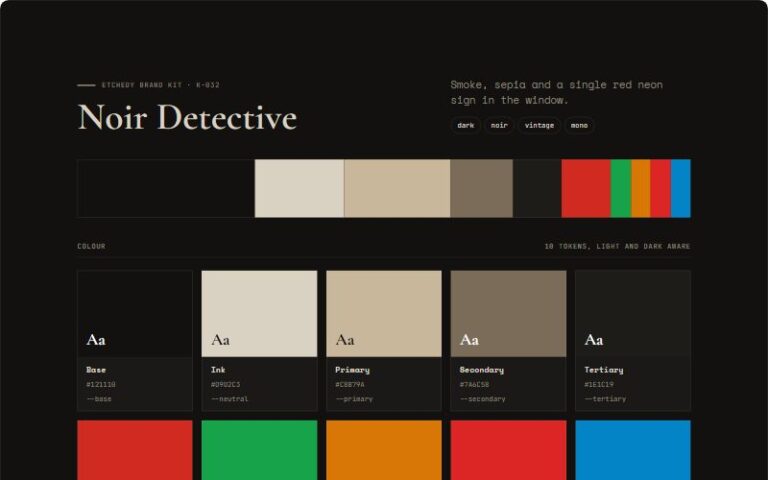
Task: Pick the blue segment in palette strip
Action: (680, 188)
